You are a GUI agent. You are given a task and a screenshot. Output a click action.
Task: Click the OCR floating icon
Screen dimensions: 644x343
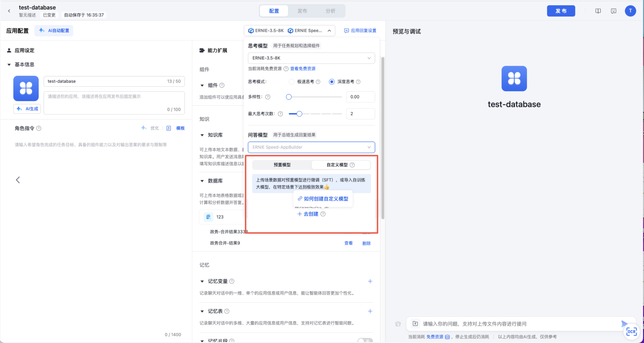point(631,331)
